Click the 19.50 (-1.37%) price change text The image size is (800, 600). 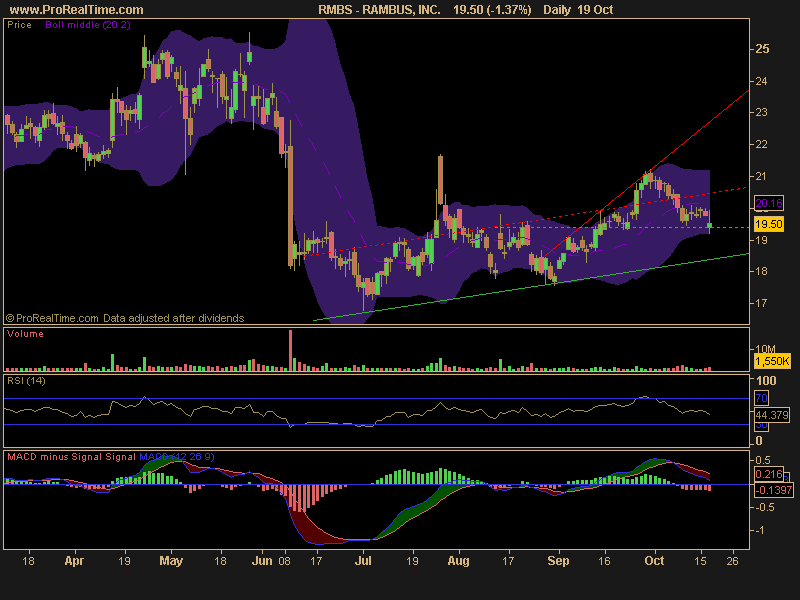(x=492, y=10)
